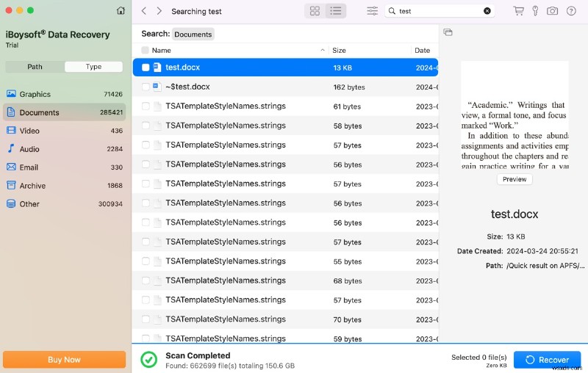Open the filter settings sliders icon
The width and height of the screenshot is (588, 373).
tap(373, 11)
